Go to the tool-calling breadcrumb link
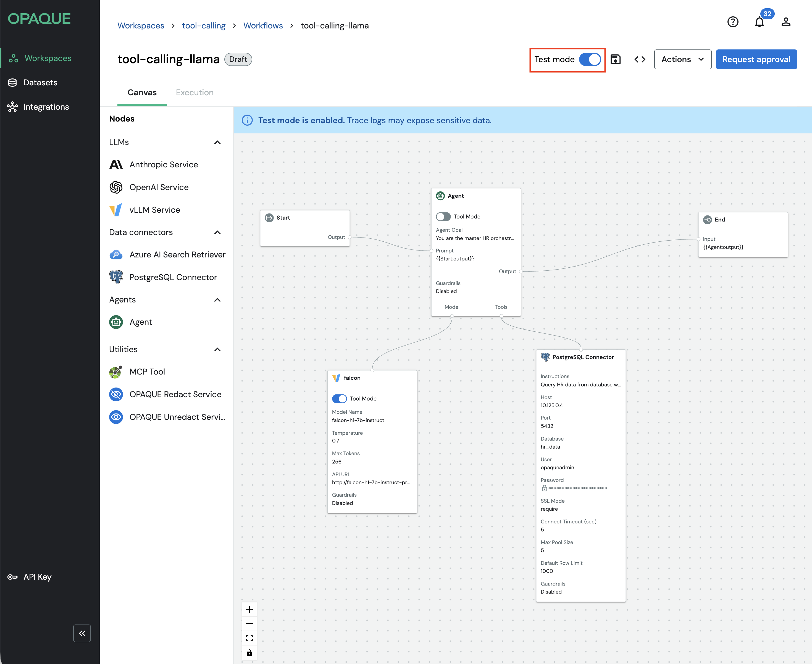The width and height of the screenshot is (812, 664). tap(204, 26)
